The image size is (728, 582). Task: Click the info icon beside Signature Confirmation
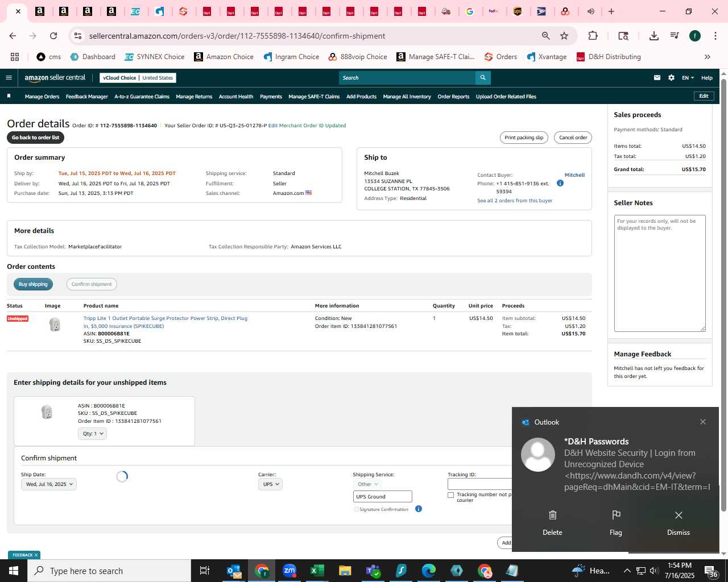pyautogui.click(x=419, y=509)
